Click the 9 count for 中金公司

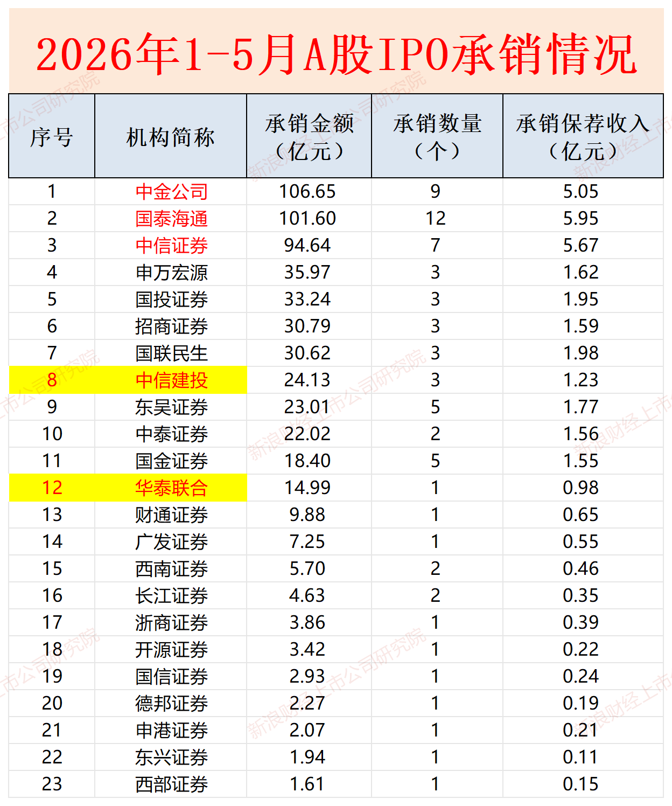tap(437, 192)
